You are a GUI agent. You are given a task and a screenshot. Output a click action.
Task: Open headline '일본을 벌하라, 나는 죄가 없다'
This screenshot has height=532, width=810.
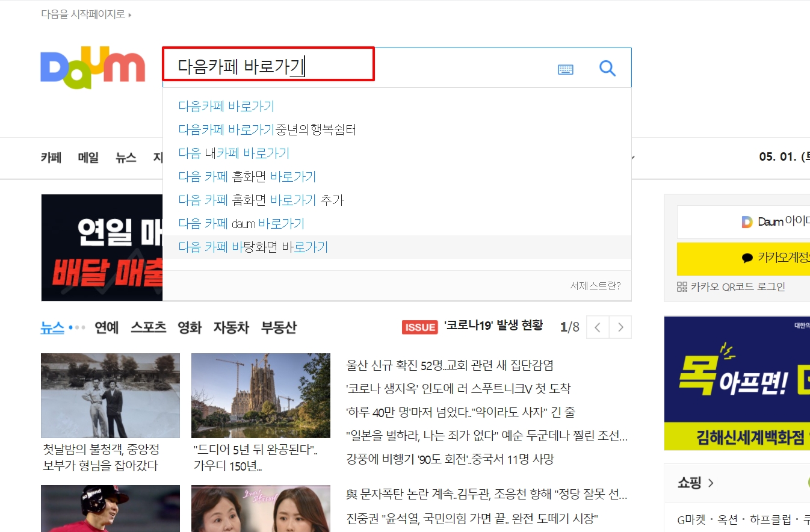pyautogui.click(x=487, y=435)
